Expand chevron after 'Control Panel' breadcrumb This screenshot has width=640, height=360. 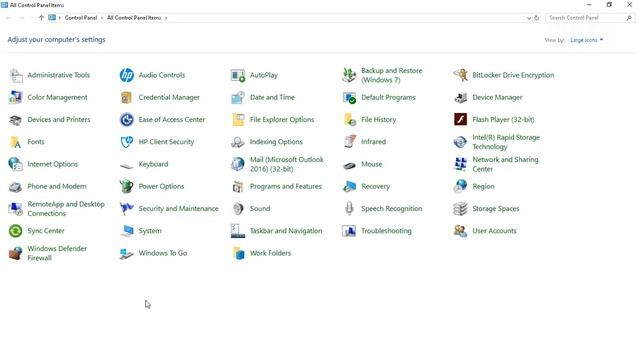[102, 18]
